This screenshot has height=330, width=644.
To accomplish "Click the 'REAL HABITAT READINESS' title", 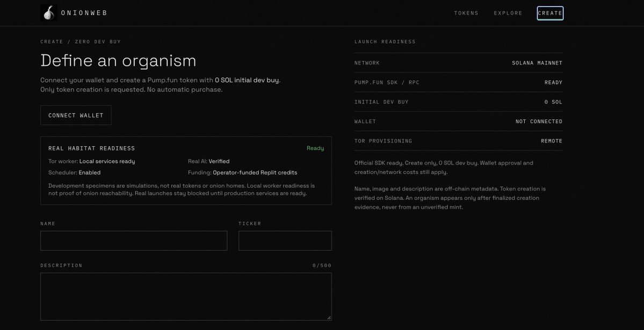I will (x=92, y=148).
